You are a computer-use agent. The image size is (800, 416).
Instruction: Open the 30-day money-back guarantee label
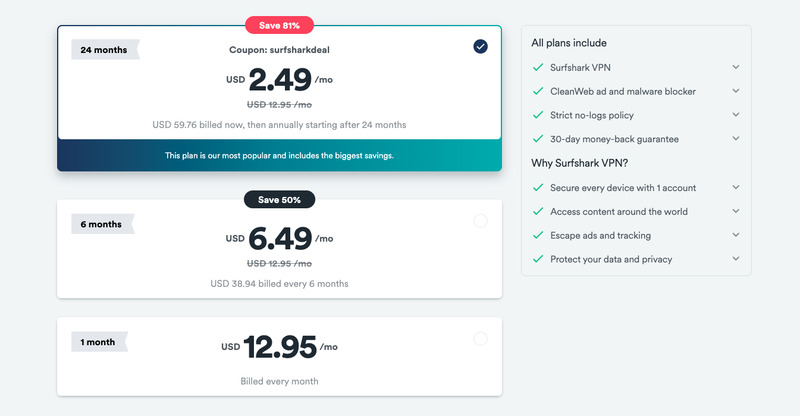pyautogui.click(x=614, y=139)
